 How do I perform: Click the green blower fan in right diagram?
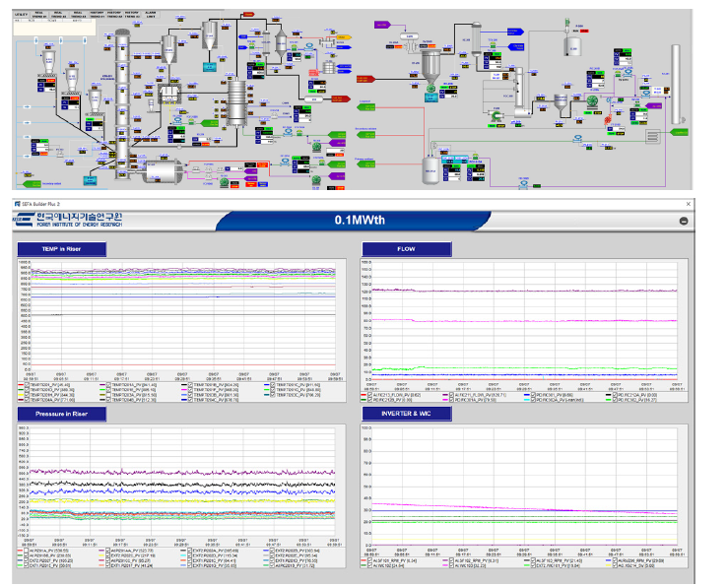[x=592, y=102]
